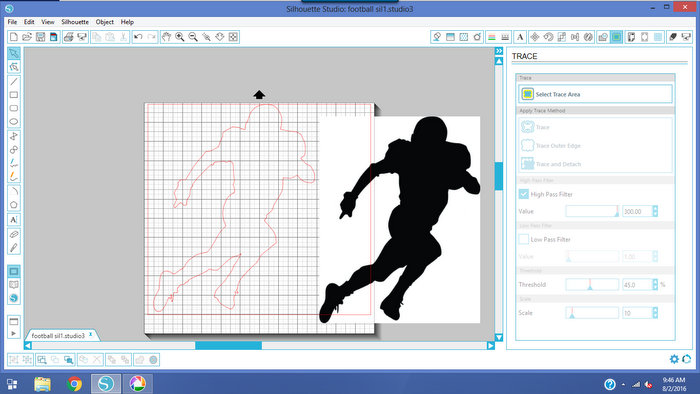Zoom in with magnifier plus
The height and width of the screenshot is (394, 700).
tap(179, 37)
